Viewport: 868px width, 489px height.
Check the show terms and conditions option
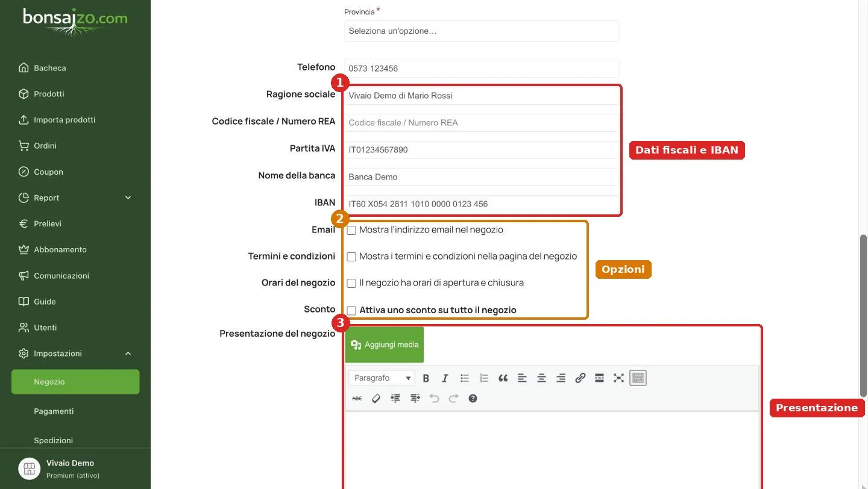pos(351,257)
